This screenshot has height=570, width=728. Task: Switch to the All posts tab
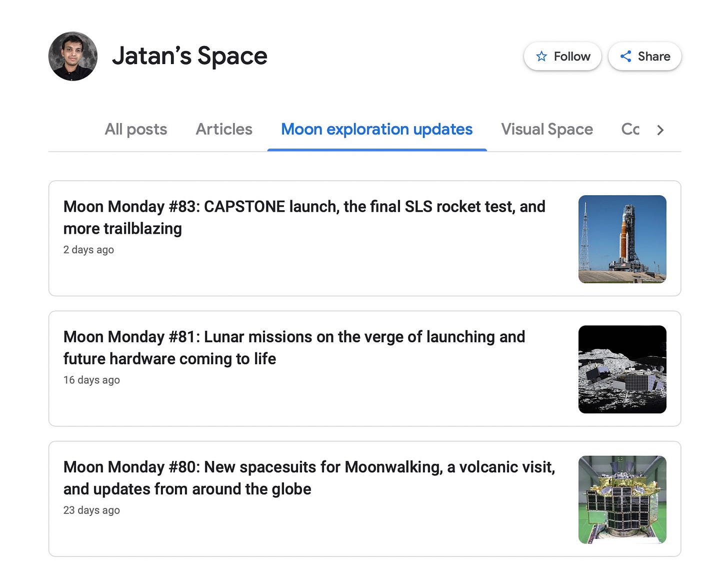click(x=136, y=129)
